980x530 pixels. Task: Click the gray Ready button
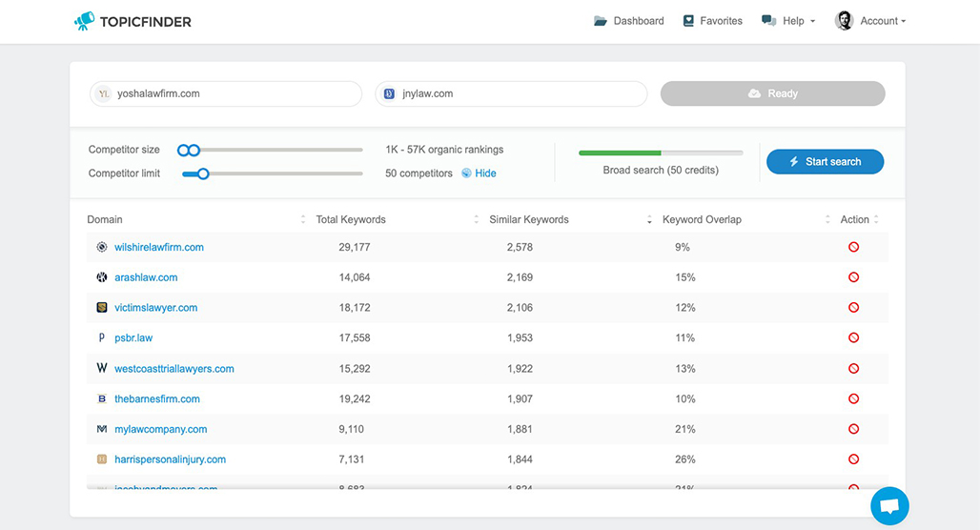tap(772, 93)
